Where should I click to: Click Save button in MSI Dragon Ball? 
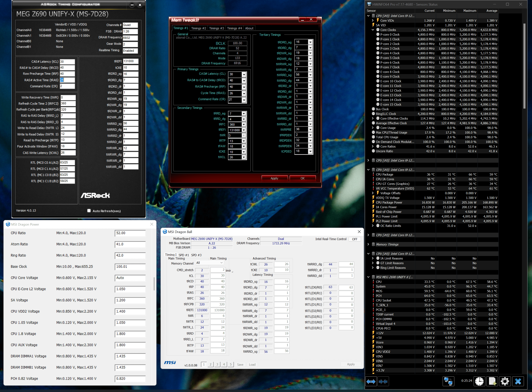pyautogui.click(x=240, y=364)
